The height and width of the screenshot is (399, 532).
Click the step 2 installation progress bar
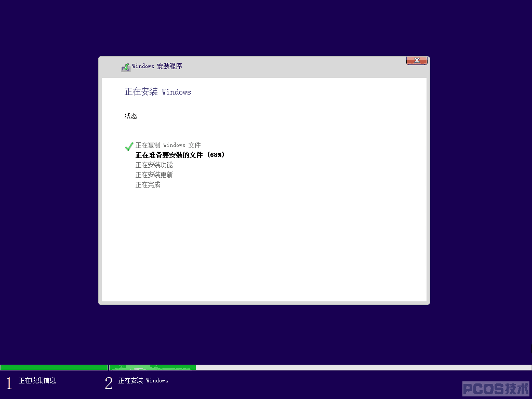point(320,367)
